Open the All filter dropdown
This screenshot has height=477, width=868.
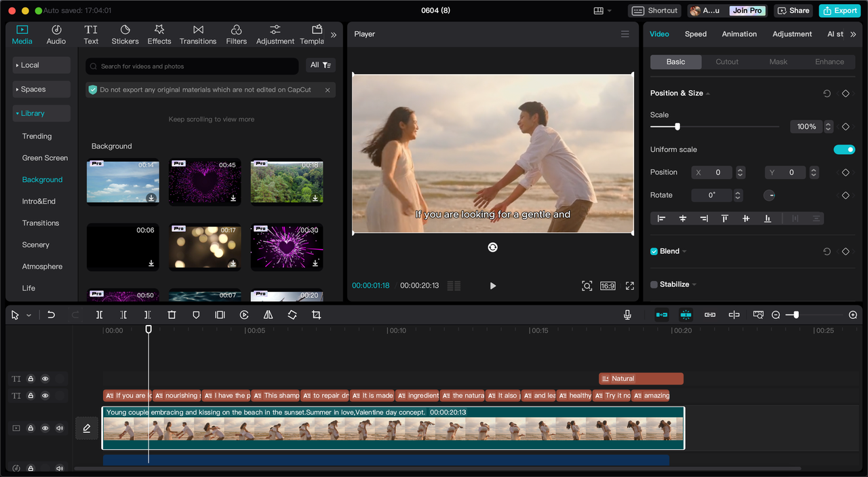[321, 65]
